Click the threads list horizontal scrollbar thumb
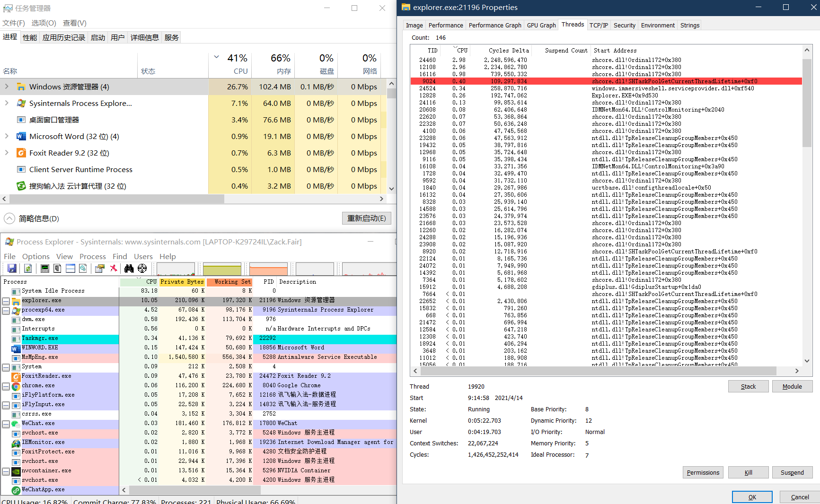 598,371
